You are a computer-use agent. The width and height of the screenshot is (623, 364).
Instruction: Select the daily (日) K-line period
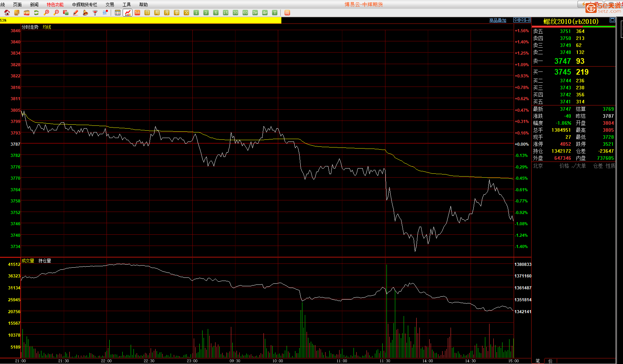(147, 13)
